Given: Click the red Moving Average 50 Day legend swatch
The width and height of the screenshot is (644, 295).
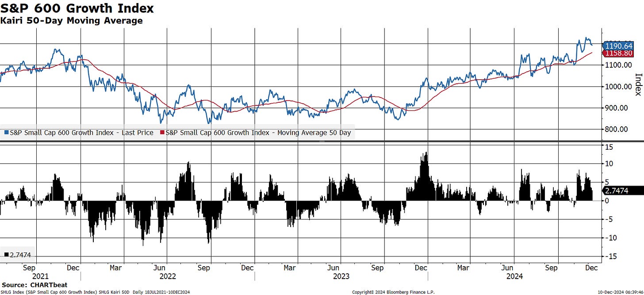Looking at the screenshot, I should click(x=162, y=133).
